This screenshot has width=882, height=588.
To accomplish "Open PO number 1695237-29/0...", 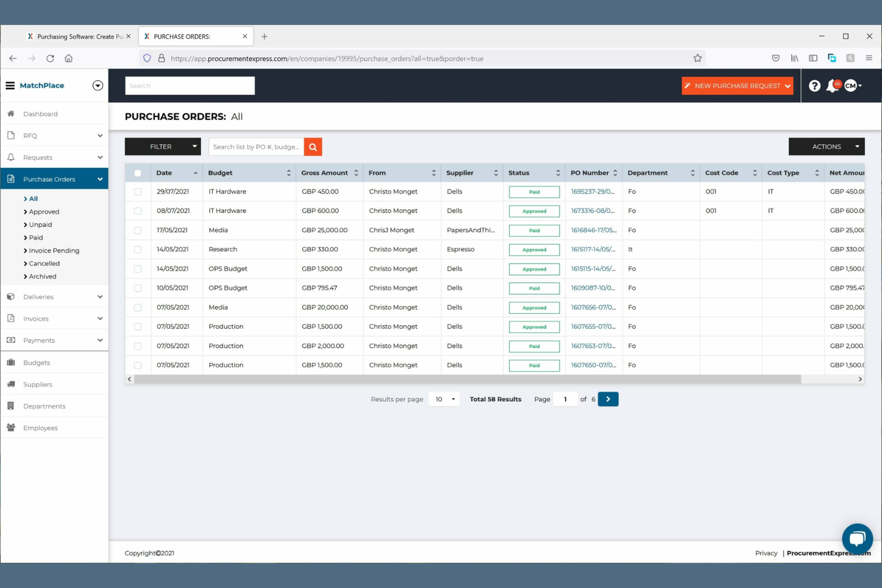I will point(592,192).
